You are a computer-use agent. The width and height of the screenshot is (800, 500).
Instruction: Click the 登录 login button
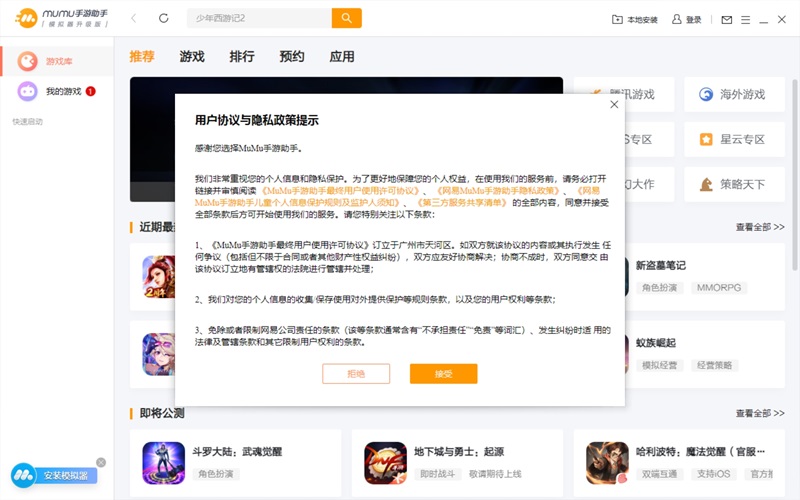[687, 19]
